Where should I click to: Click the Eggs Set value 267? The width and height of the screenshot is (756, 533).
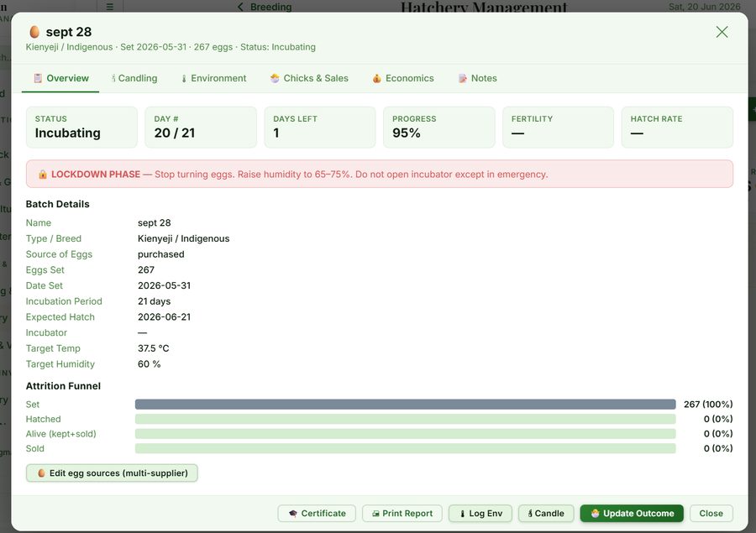point(145,270)
